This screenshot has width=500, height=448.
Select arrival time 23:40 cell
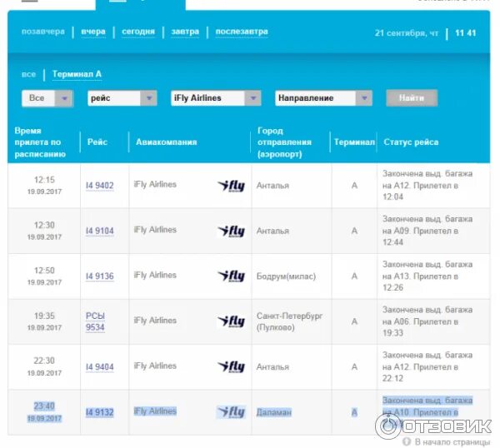pos(44,411)
